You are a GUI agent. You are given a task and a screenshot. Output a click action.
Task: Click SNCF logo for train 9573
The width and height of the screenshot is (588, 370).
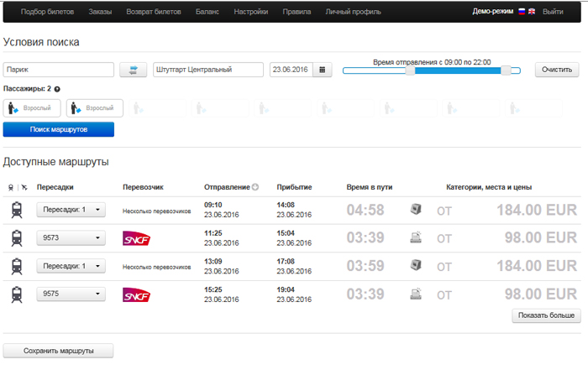coord(136,238)
